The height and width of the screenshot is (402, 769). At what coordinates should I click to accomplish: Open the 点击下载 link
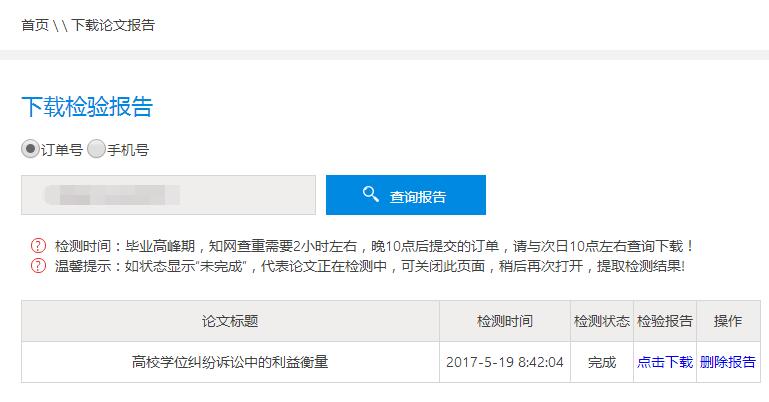[x=665, y=362]
